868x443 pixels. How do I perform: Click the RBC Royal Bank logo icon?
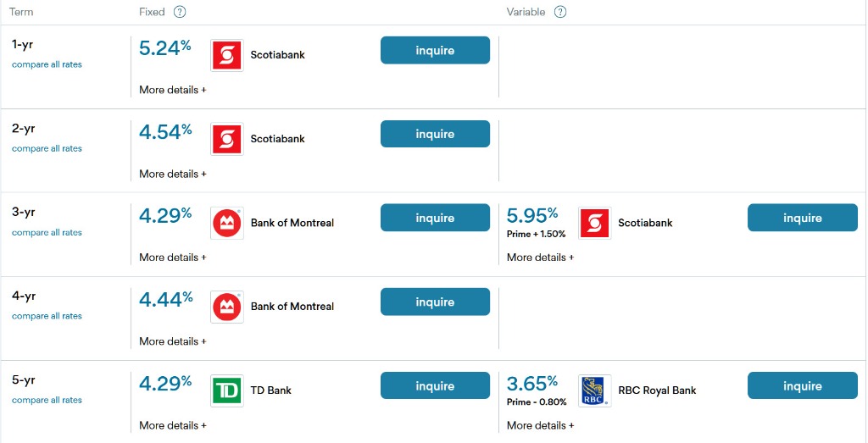(594, 390)
